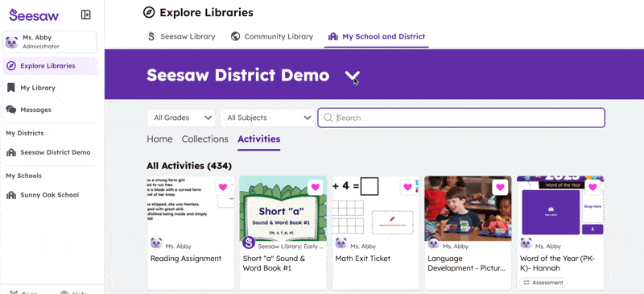644x294 pixels.
Task: Click the My Library bookmark icon
Action: (x=11, y=88)
